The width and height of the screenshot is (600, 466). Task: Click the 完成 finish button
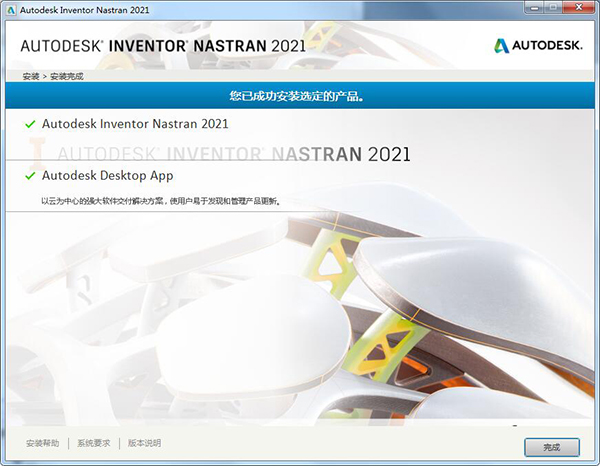pos(551,447)
